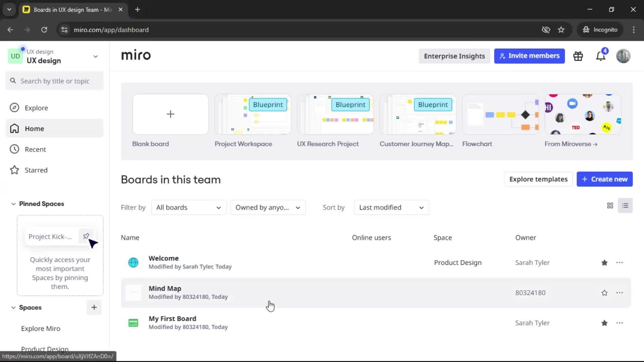Click the Name column header

click(130, 238)
